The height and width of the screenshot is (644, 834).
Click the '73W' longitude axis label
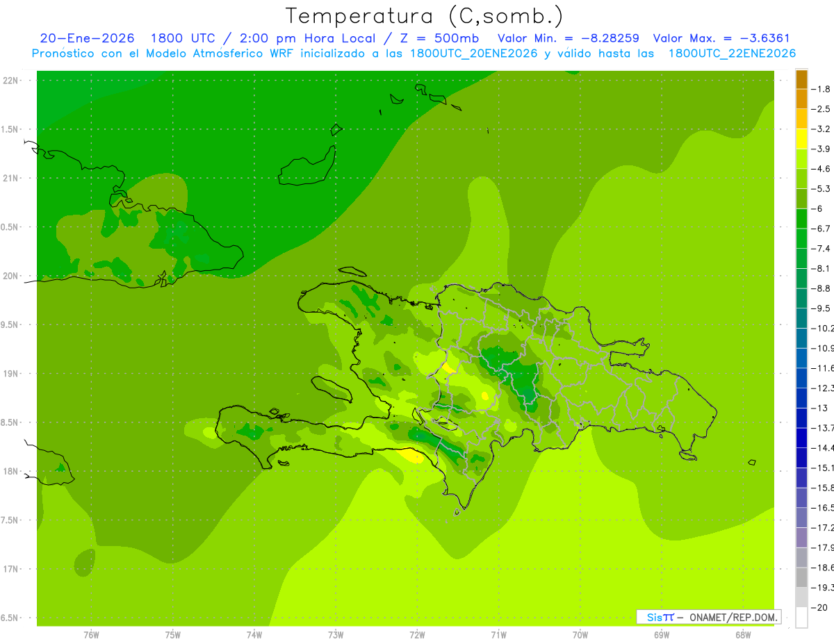(x=336, y=634)
